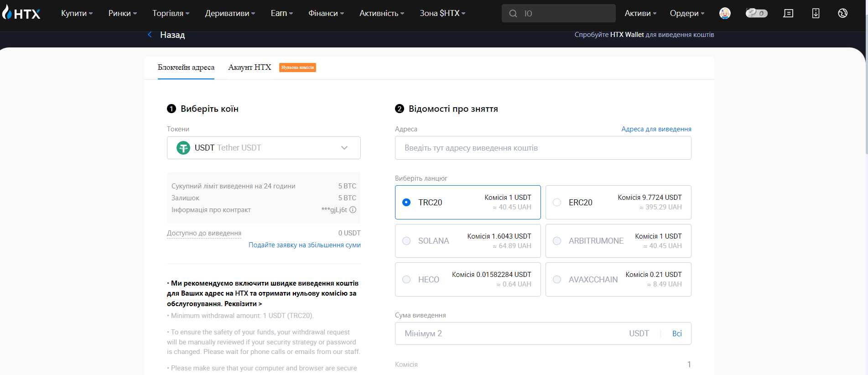Click the Комісія 0.21 USDT text
The image size is (868, 375).
click(x=654, y=275)
